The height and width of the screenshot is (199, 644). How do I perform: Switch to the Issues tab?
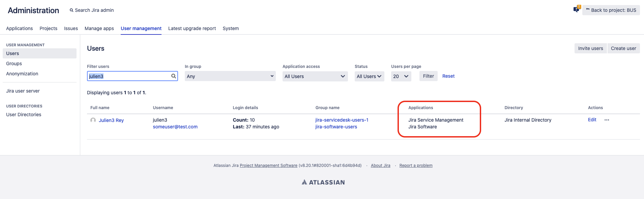(71, 28)
